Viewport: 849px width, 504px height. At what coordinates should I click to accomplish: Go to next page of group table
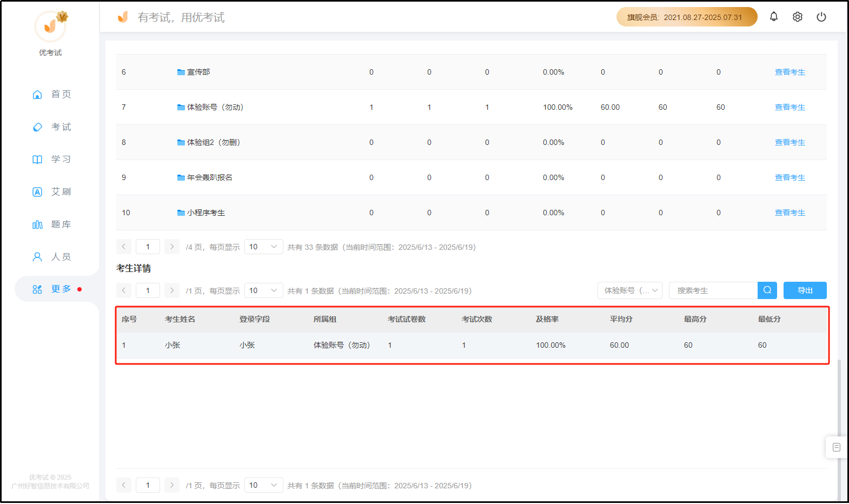172,247
